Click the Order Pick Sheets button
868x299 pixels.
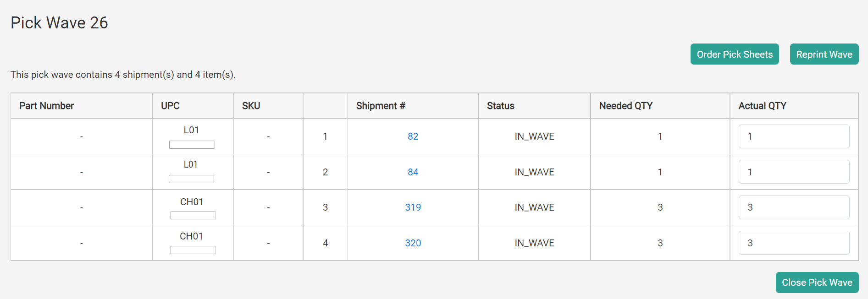point(734,54)
